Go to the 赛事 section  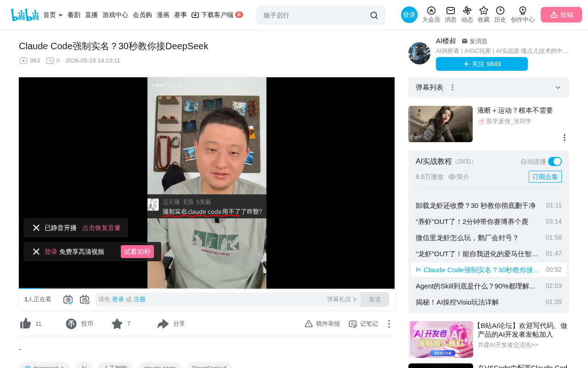pyautogui.click(x=181, y=15)
